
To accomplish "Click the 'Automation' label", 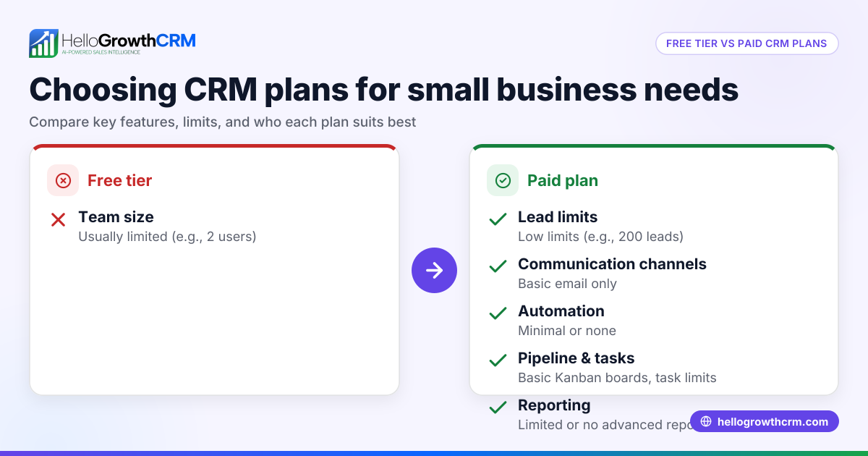I will (561, 311).
